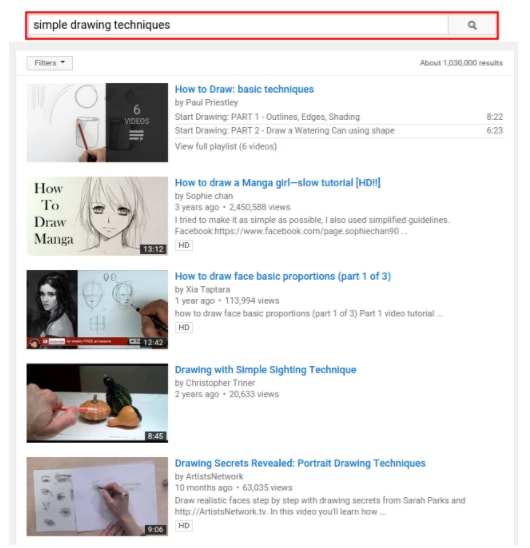
Task: Visit Christopher Triner's channel link
Action: pos(220,383)
